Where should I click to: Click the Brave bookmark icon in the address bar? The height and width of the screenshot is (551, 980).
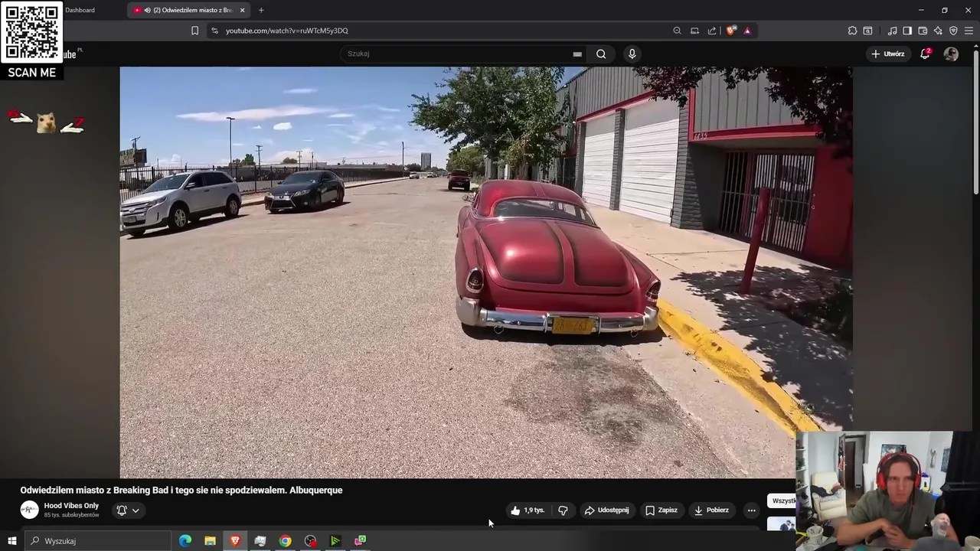click(x=194, y=31)
